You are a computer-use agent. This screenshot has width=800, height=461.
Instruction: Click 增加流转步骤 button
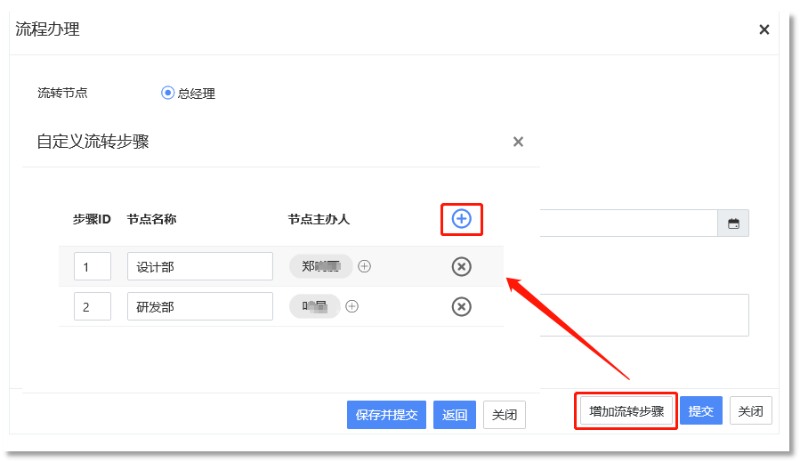626,411
